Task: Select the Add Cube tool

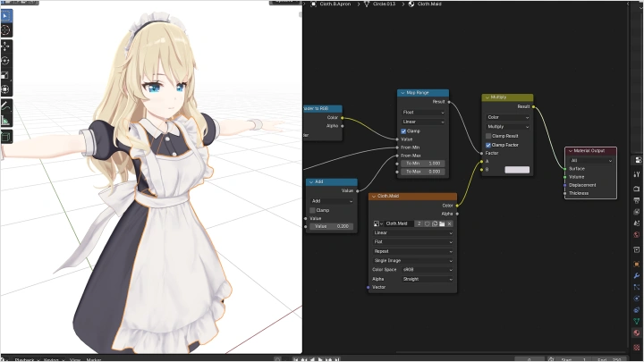Action: pyautogui.click(x=6, y=137)
